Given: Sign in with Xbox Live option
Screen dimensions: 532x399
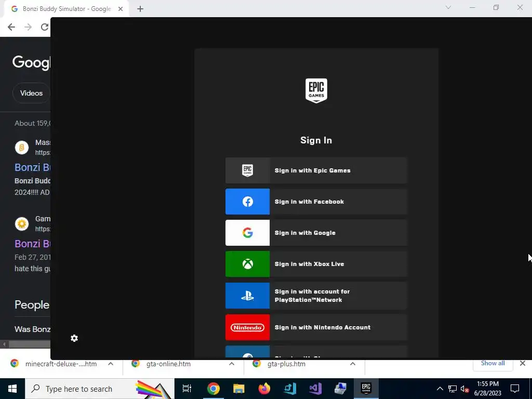Looking at the screenshot, I should 316,264.
